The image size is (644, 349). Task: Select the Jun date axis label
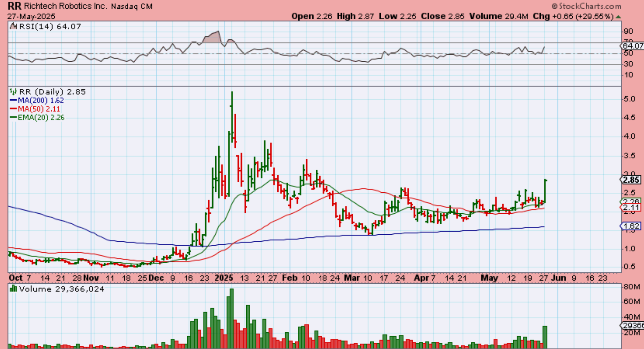(x=558, y=278)
